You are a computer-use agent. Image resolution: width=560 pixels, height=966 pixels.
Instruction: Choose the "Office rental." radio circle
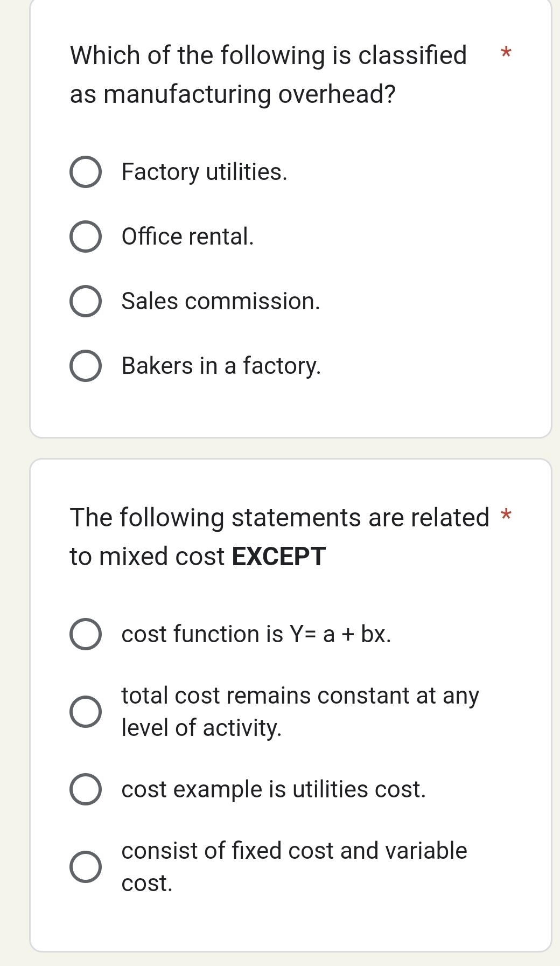tap(86, 237)
